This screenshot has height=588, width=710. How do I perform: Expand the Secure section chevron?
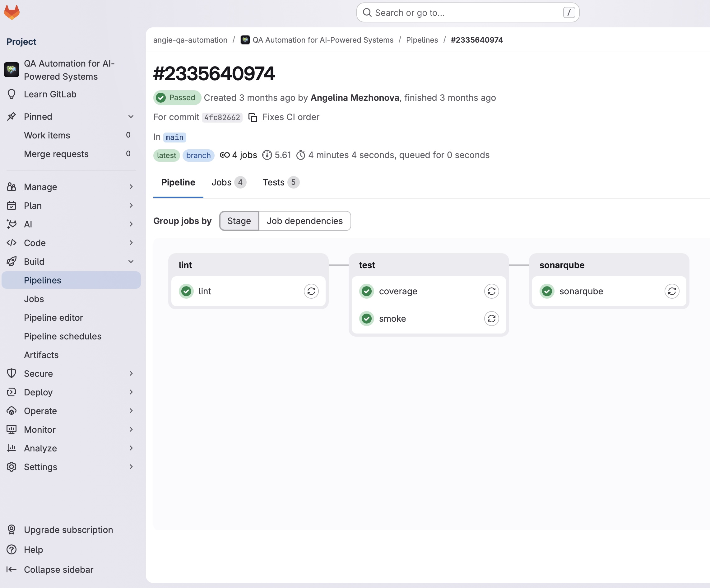[x=131, y=373]
